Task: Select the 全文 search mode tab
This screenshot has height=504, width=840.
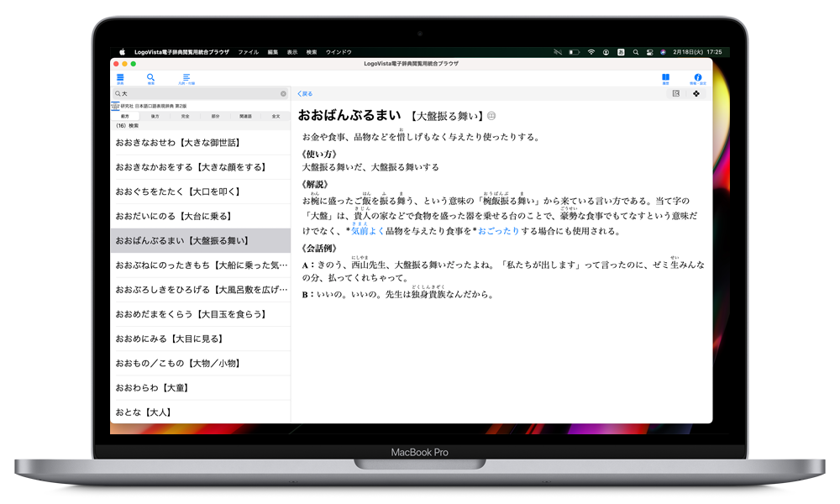Action: tap(276, 116)
